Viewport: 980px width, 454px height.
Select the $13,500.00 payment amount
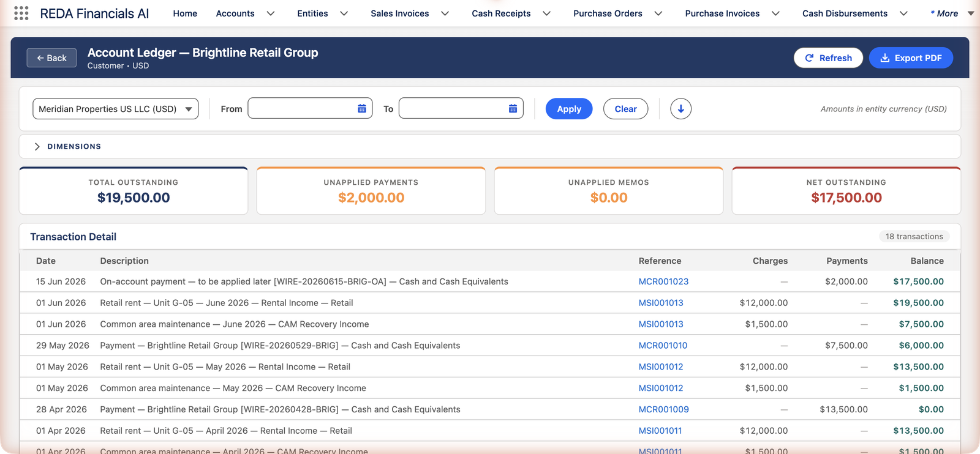click(x=843, y=409)
